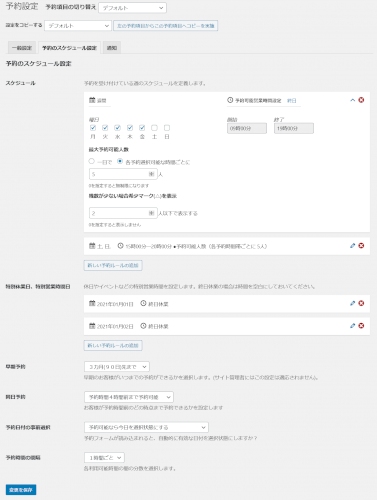Open the 当日予約 dropdown
This screenshot has width=377, height=500.
[129, 397]
